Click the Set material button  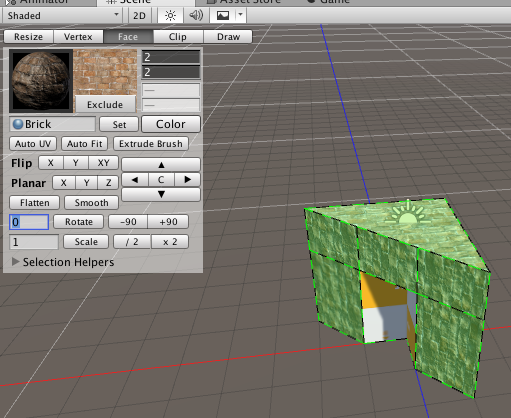click(x=119, y=124)
